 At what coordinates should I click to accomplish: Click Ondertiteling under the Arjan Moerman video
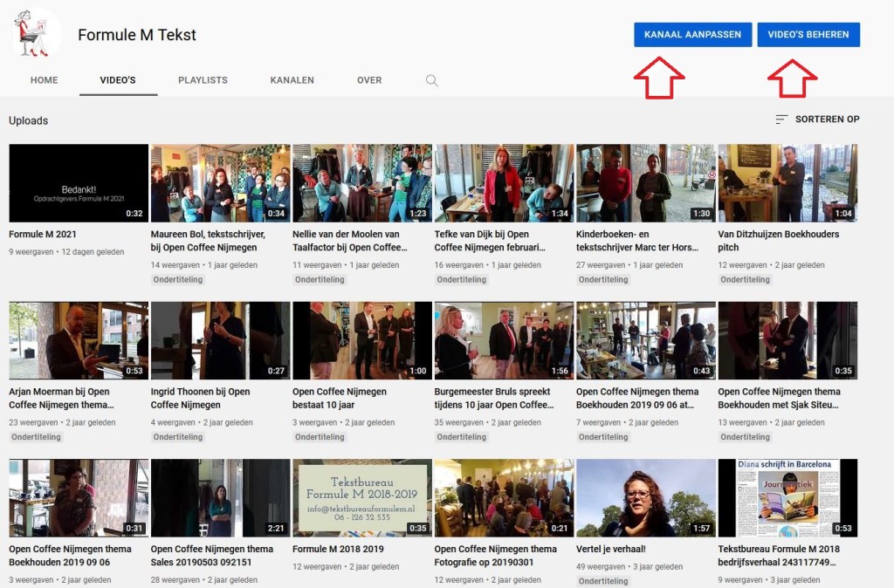pyautogui.click(x=36, y=437)
